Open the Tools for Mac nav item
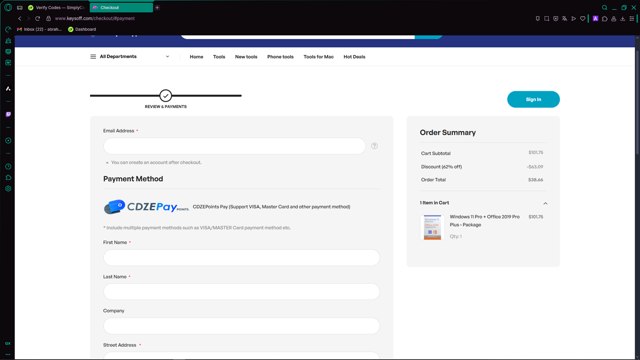This screenshot has width=640, height=360. pyautogui.click(x=319, y=57)
